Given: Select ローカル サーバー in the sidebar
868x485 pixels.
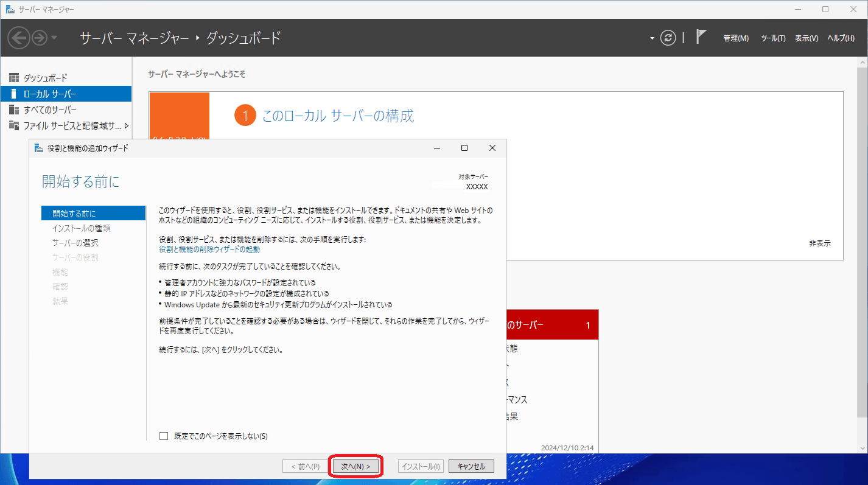Looking at the screenshot, I should [50, 94].
